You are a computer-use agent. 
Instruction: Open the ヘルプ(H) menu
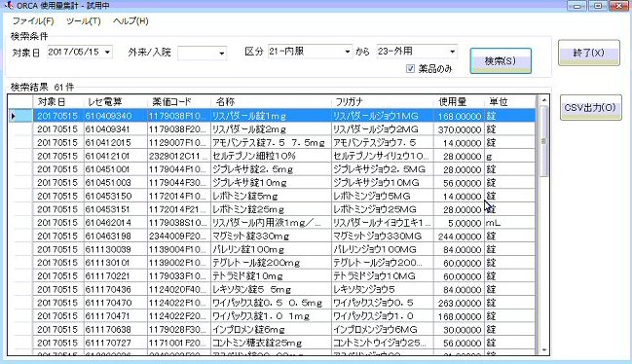[x=130, y=21]
